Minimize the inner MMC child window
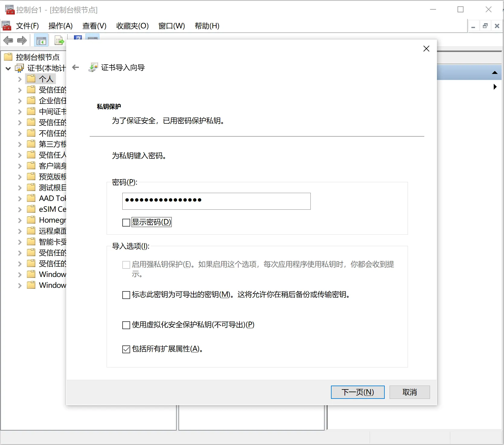 click(474, 26)
